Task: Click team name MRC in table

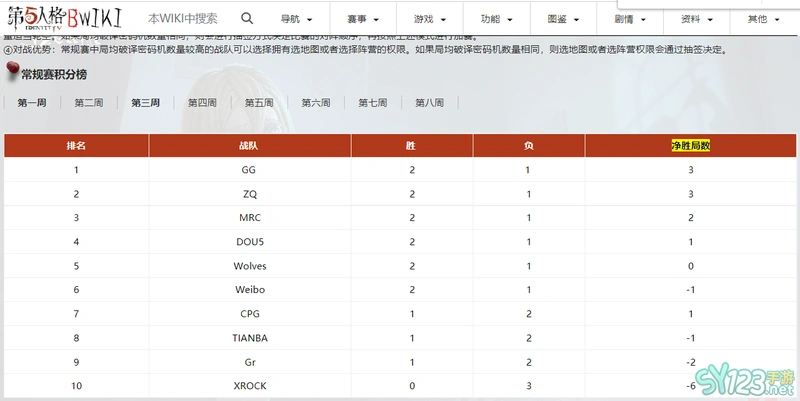Action: 250,218
